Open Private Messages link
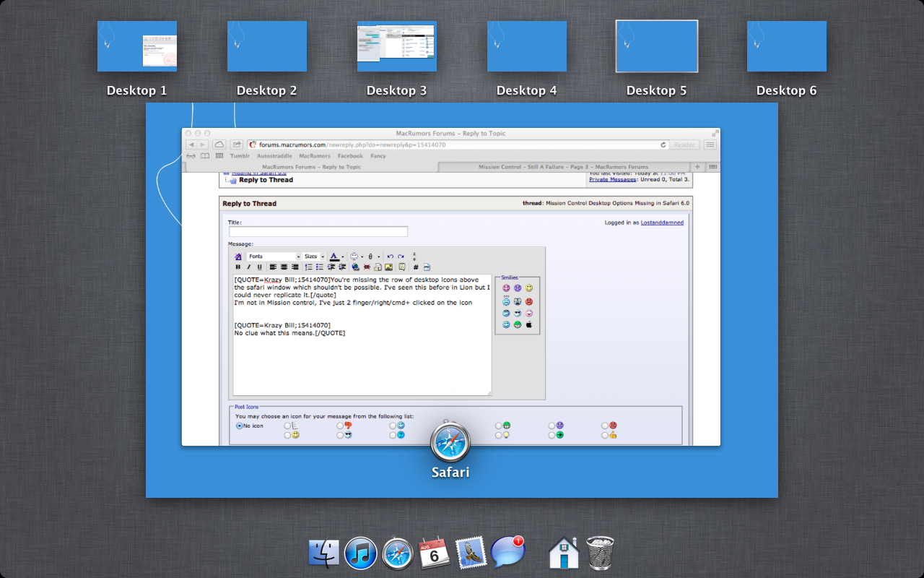 point(613,179)
